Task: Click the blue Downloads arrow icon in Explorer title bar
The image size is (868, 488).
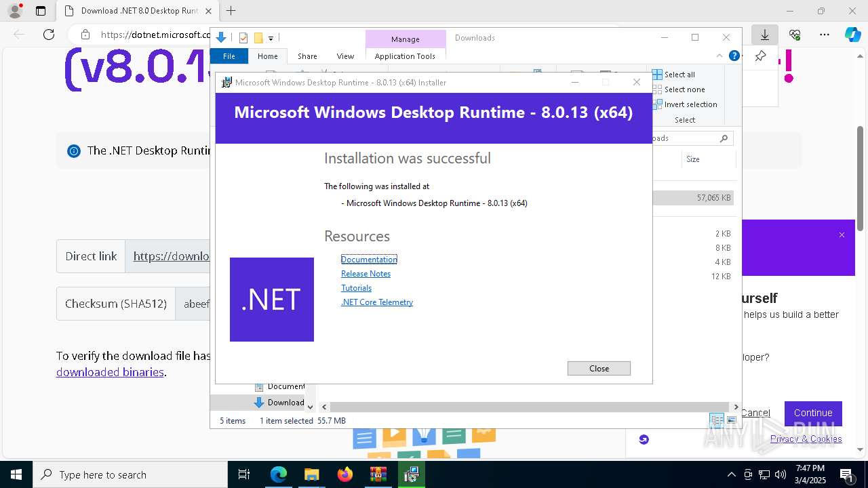Action: pyautogui.click(x=221, y=38)
